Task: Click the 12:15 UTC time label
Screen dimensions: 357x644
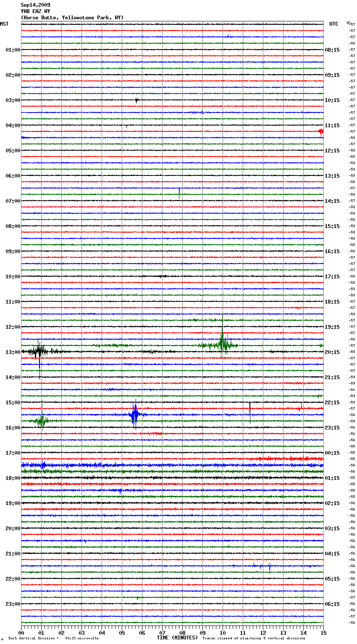Action: (x=332, y=151)
